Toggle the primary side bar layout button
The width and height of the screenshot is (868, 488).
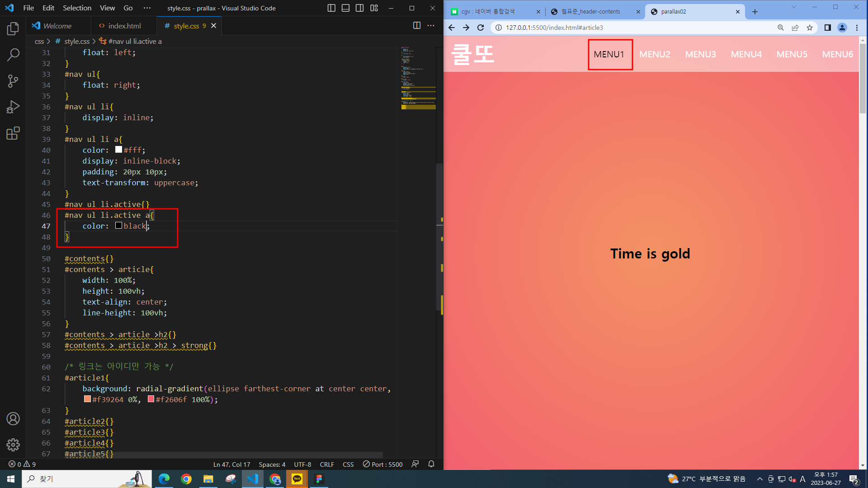click(x=331, y=8)
